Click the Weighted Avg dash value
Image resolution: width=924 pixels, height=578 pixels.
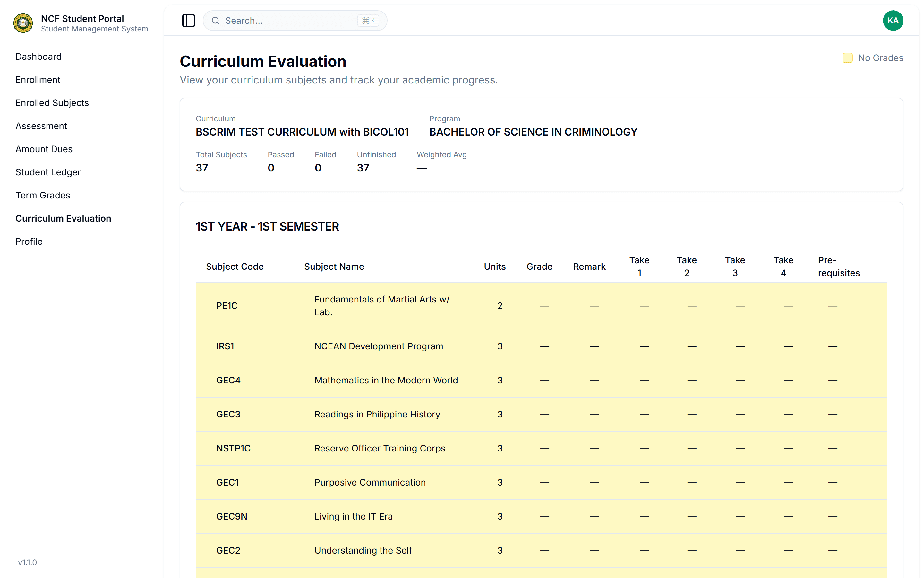point(422,168)
